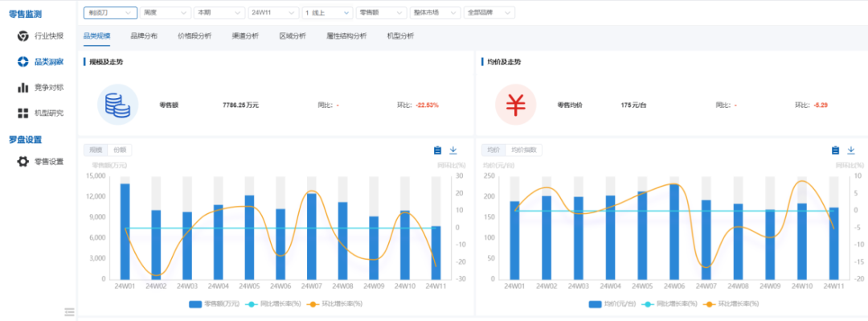Switch sales chart to 份额 view
The width and height of the screenshot is (868, 321).
coord(120,150)
